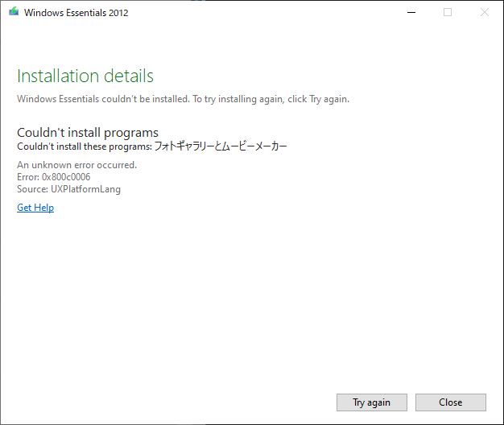Click the Installation details heading

pos(85,76)
